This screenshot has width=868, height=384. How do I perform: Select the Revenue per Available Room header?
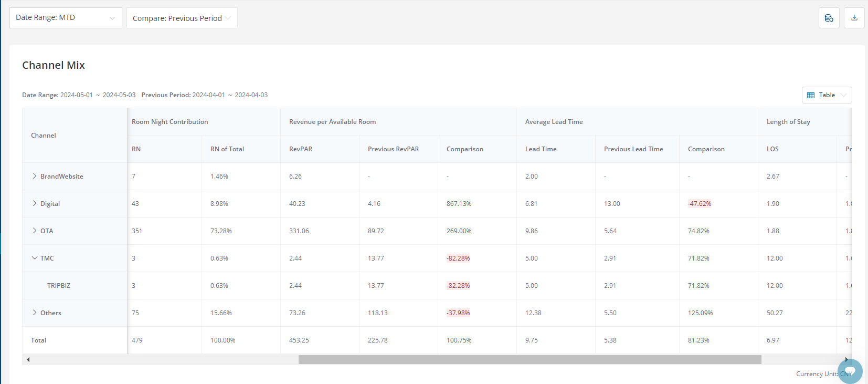pos(333,122)
